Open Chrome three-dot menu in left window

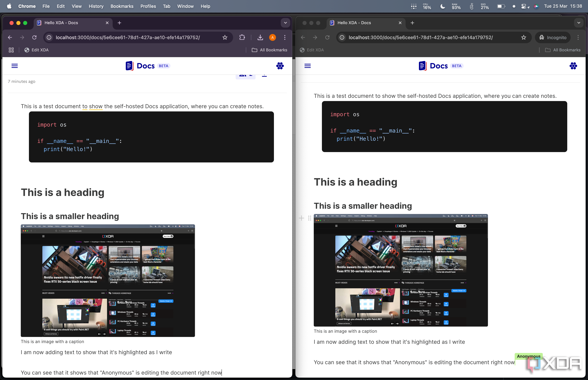point(285,37)
